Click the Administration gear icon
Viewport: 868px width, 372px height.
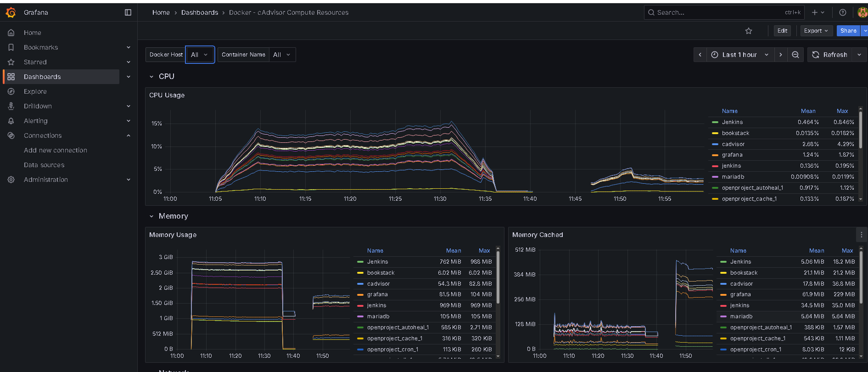[11, 180]
